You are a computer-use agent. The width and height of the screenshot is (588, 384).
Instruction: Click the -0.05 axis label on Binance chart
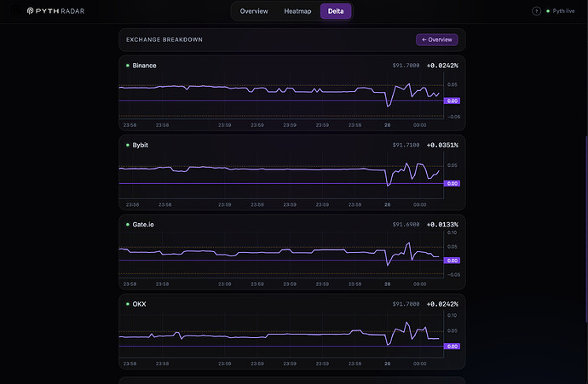pos(453,117)
